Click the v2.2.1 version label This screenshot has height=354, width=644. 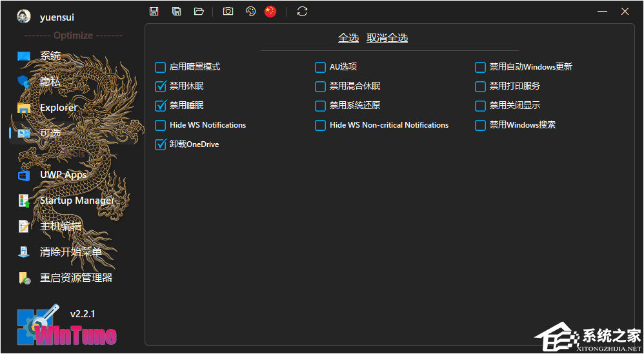coord(83,314)
